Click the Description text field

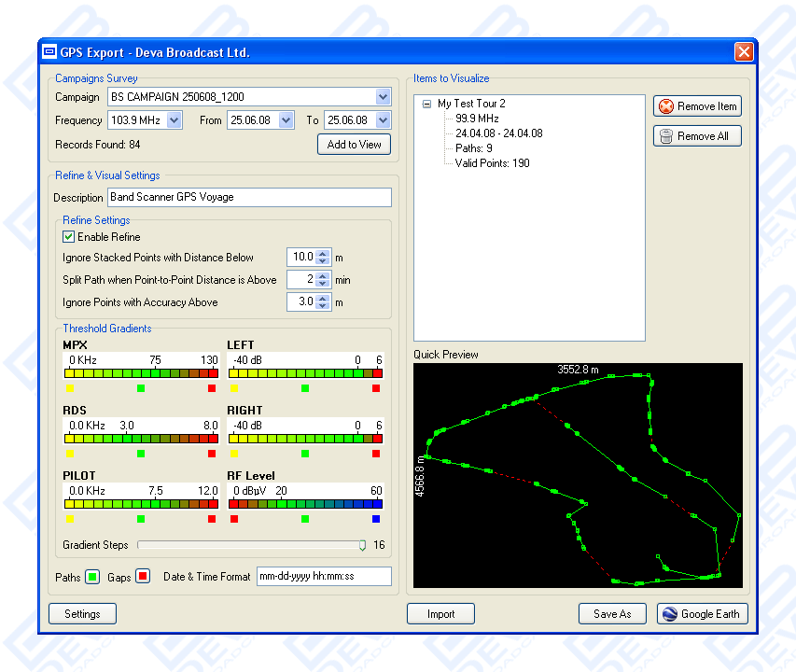(x=248, y=198)
